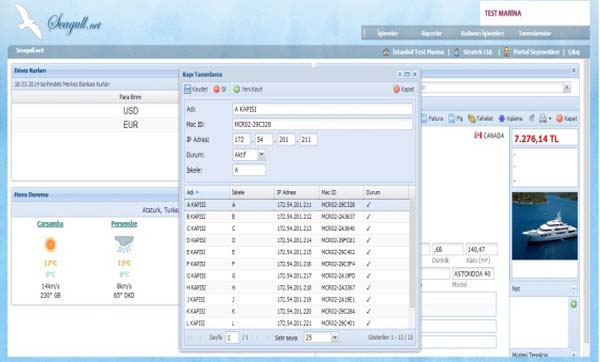The image size is (600, 362).
Task: Click Mac ID column header
Action: [341, 192]
